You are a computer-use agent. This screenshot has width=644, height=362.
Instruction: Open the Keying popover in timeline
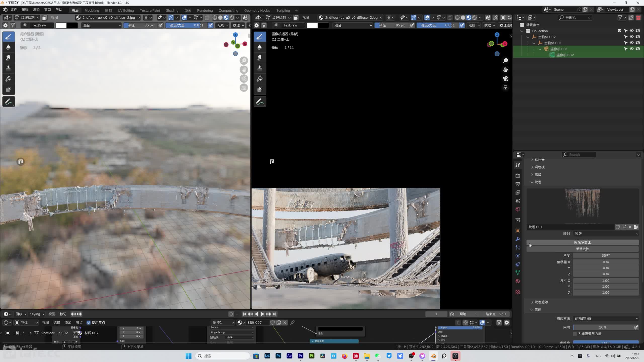coord(37,314)
